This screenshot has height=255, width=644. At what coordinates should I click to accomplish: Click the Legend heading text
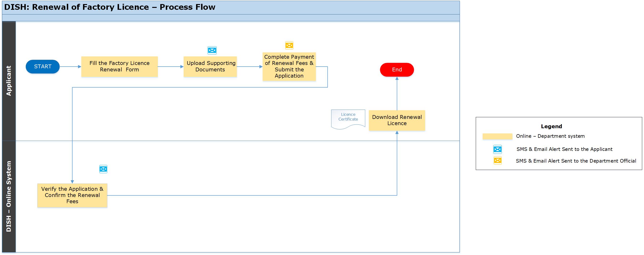point(551,126)
